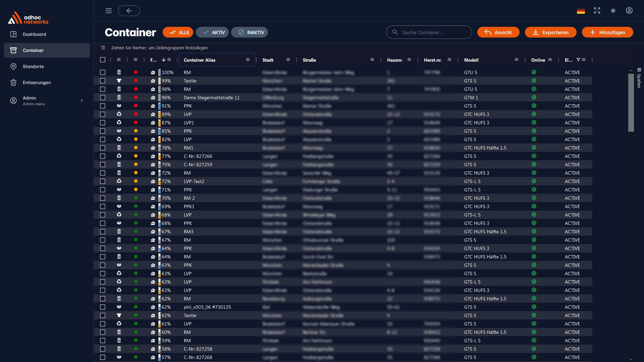Click the search magnifier icon

coord(395,32)
